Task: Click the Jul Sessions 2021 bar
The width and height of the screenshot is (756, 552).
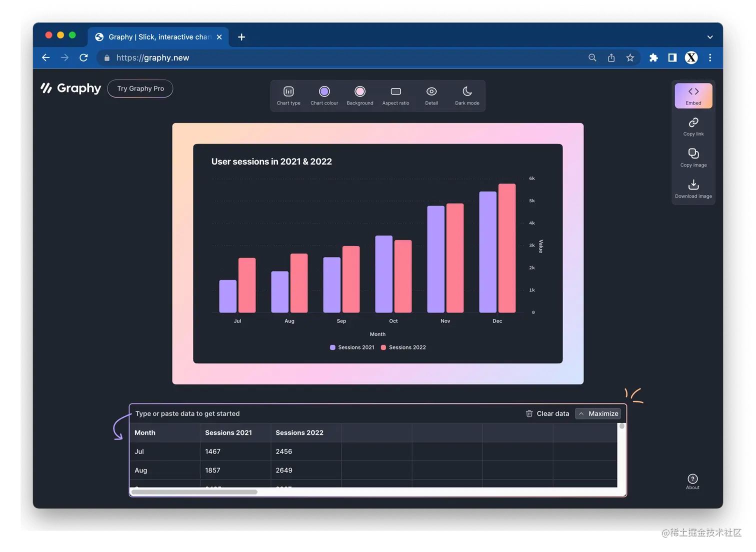Action: (228, 296)
